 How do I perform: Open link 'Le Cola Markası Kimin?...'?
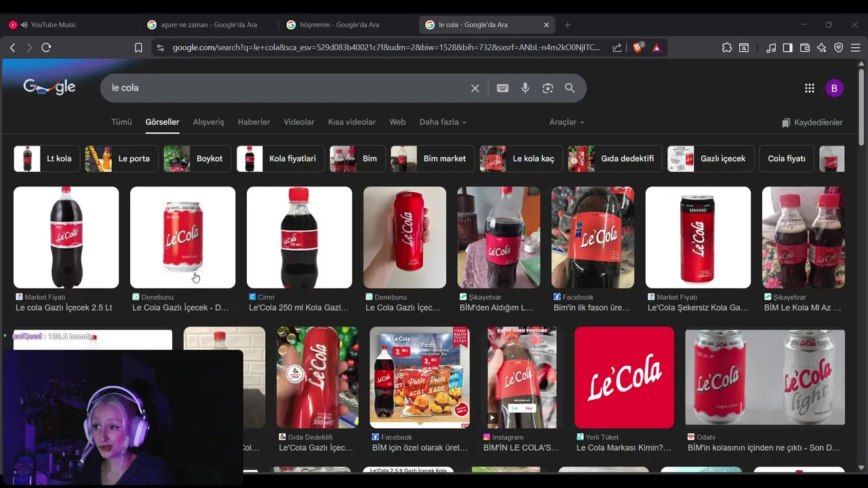pyautogui.click(x=624, y=448)
